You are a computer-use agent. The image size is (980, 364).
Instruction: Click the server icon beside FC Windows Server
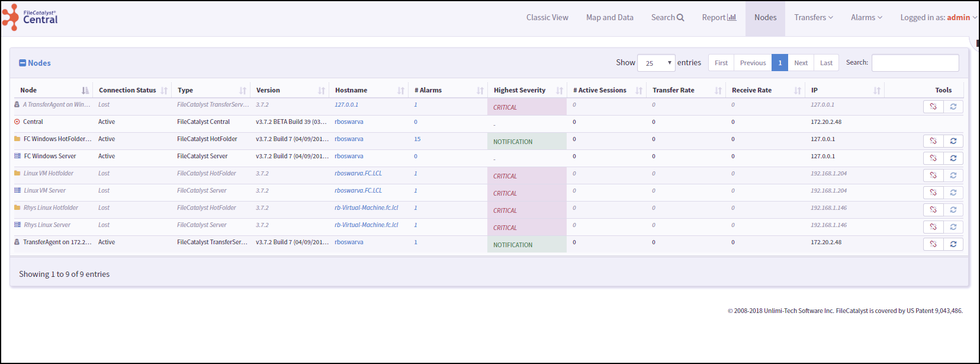coord(17,156)
